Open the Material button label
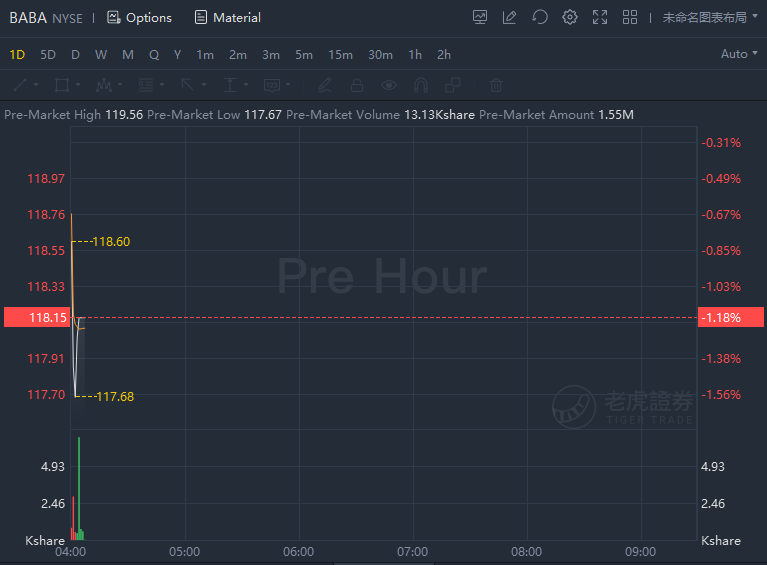This screenshot has height=565, width=767. [237, 18]
